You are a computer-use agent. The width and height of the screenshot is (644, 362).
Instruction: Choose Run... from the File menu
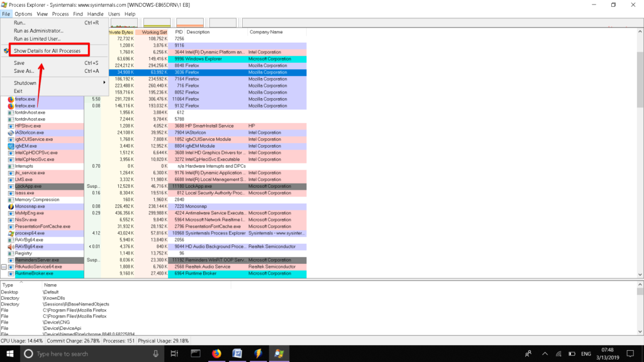tap(55, 23)
